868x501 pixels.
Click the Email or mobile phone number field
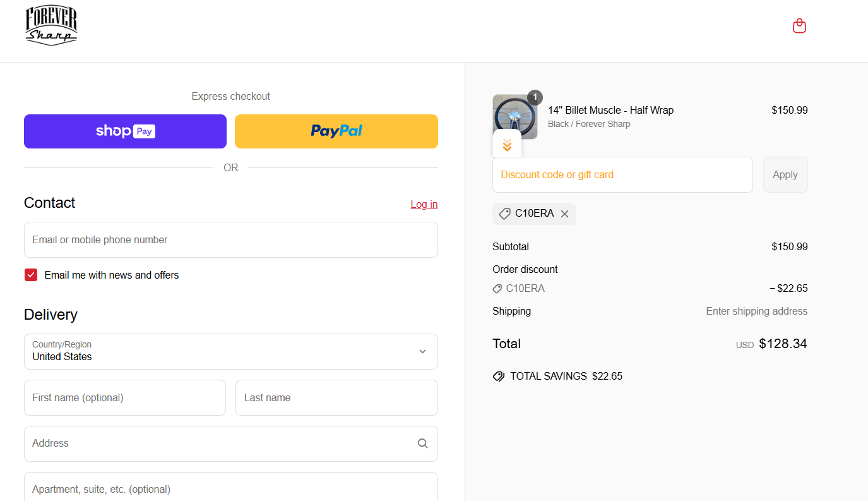pyautogui.click(x=230, y=240)
